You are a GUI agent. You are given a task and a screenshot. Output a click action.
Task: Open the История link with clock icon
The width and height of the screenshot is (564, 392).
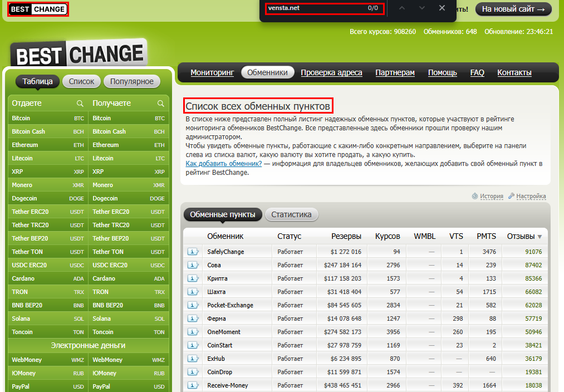[x=491, y=196]
